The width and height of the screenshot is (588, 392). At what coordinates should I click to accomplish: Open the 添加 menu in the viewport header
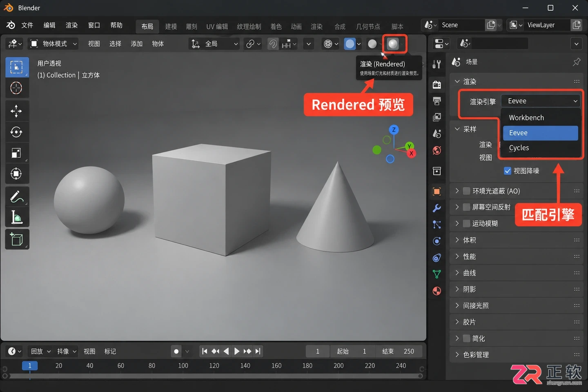point(136,44)
